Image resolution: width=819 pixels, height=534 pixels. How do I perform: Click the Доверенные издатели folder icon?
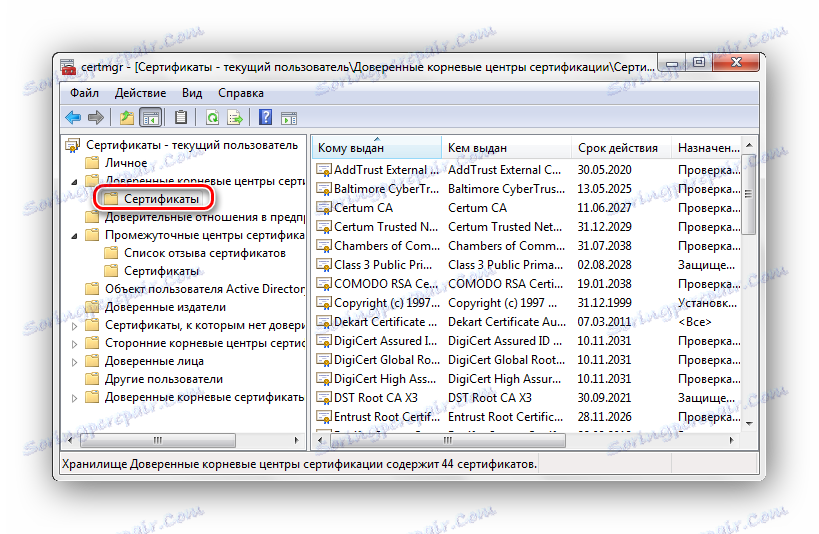92,307
